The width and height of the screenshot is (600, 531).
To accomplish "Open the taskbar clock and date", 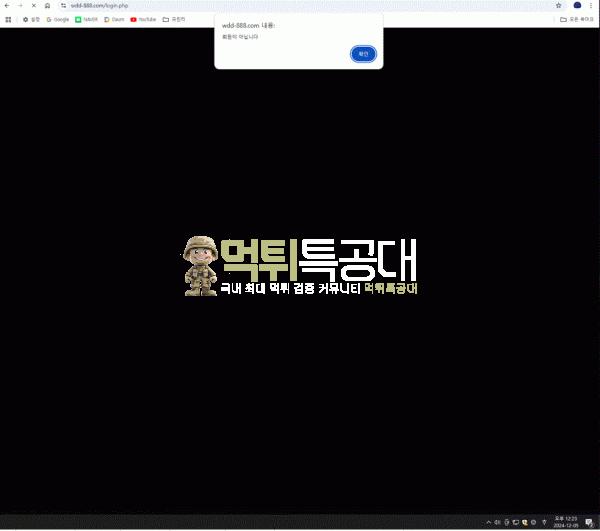I will point(566,522).
